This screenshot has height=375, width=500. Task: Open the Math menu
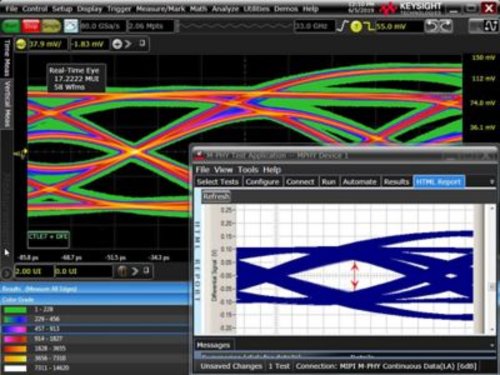[198, 9]
